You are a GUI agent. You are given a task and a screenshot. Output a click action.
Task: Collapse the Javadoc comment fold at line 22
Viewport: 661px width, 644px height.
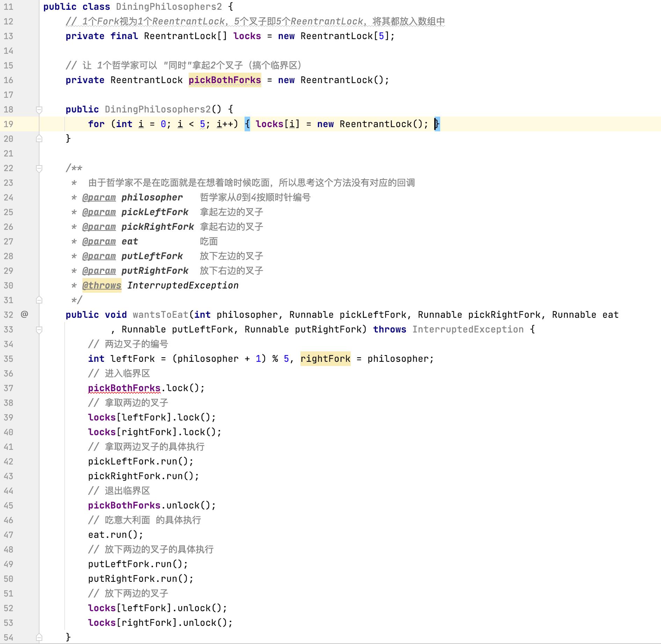click(39, 168)
